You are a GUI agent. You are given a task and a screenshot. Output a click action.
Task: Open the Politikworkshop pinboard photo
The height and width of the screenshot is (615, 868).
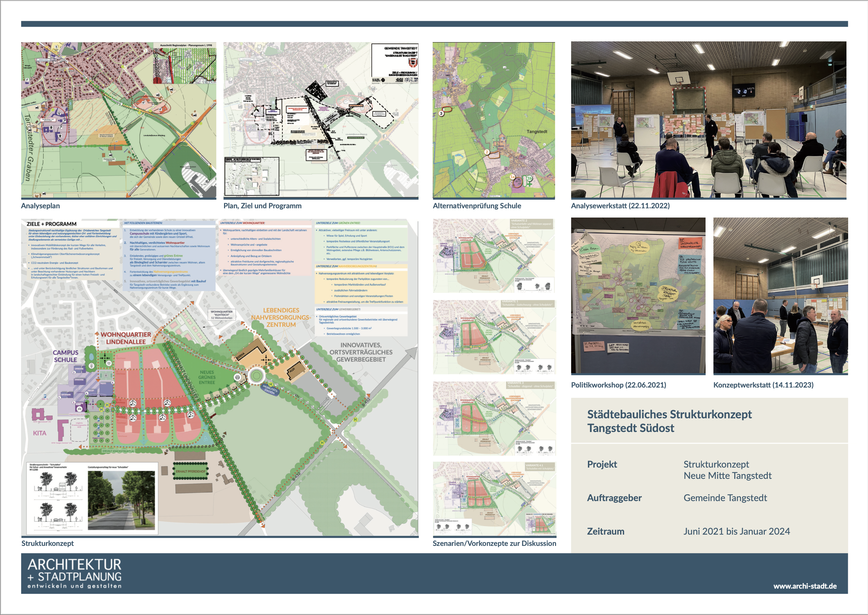pos(638,296)
